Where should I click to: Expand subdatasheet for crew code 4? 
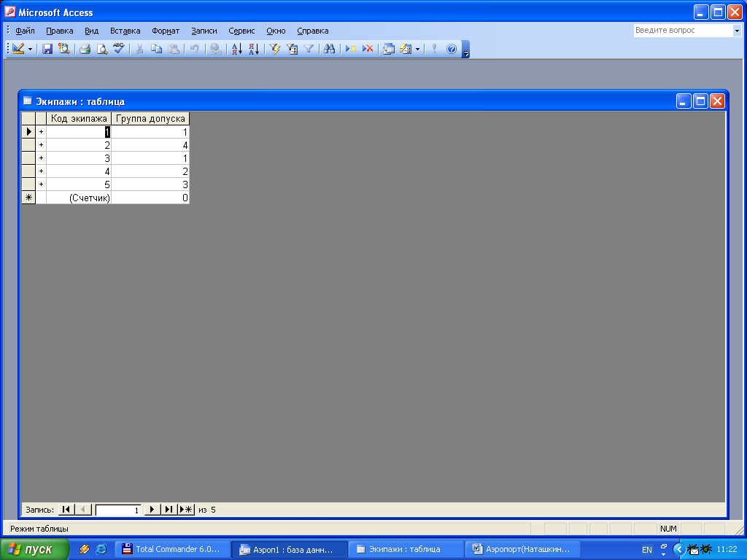pyautogui.click(x=41, y=171)
